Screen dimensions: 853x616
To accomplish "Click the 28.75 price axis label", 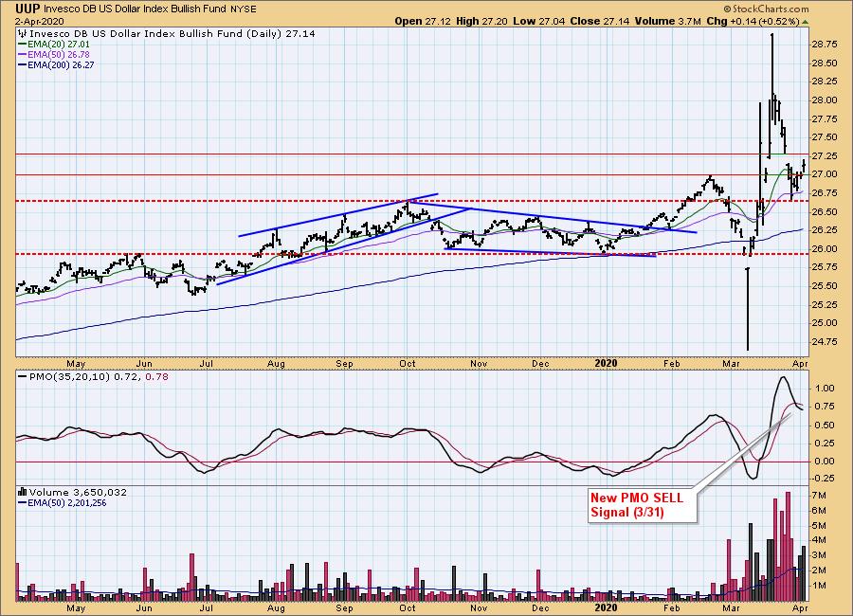I will (825, 45).
